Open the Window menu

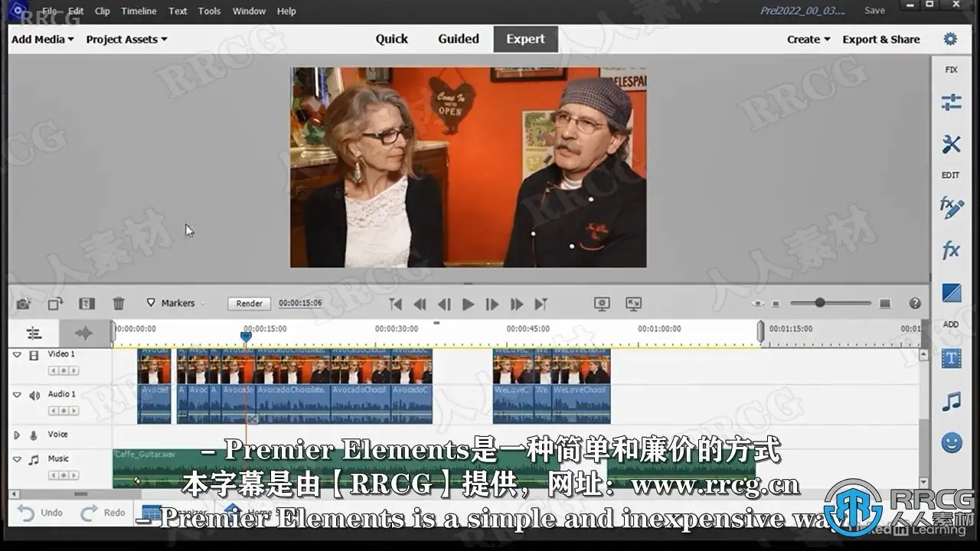click(249, 11)
